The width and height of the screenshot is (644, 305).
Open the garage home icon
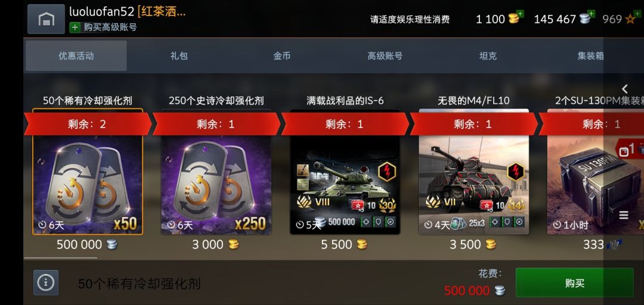coord(46,19)
